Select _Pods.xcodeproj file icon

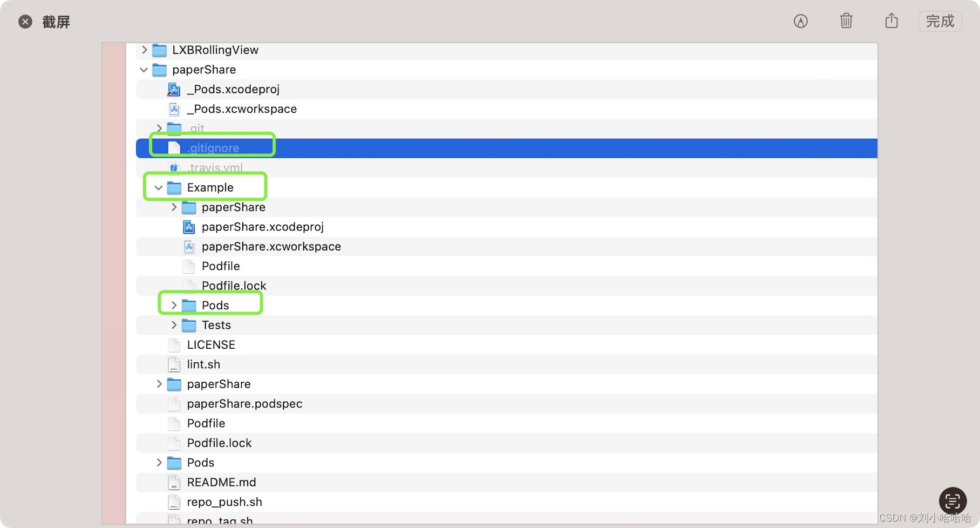coord(174,90)
